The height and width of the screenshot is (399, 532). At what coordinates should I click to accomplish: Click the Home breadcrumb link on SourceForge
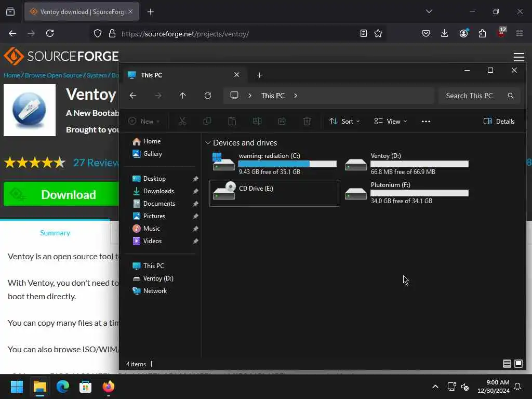click(12, 75)
